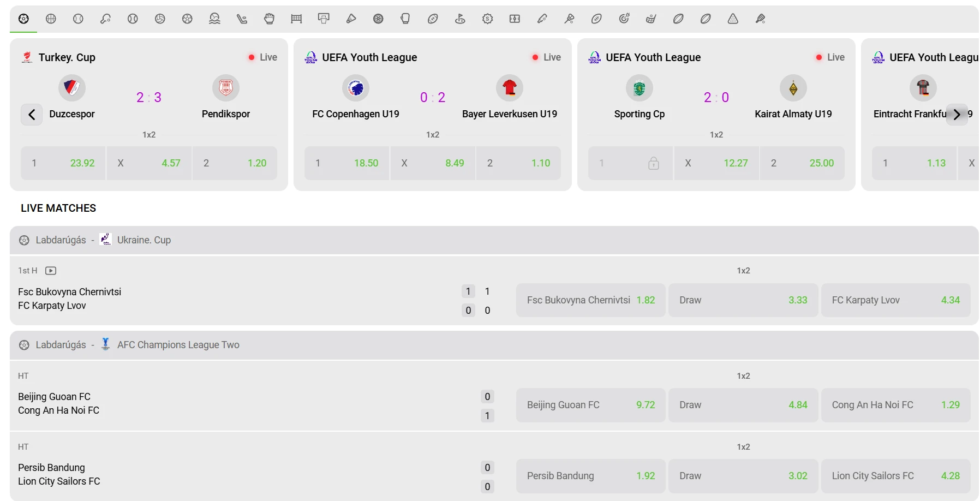The width and height of the screenshot is (980, 501).
Task: Open the live stream icon next to 1st H
Action: pyautogui.click(x=51, y=271)
